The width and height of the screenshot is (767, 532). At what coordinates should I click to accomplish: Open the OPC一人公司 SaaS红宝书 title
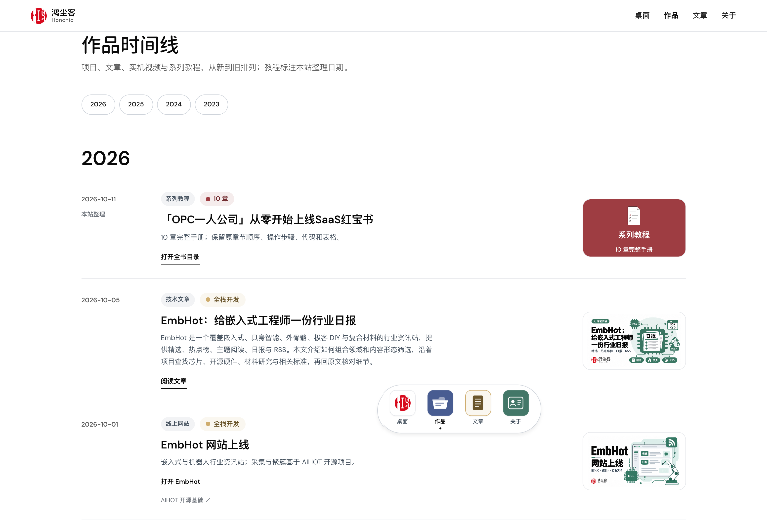pos(267,219)
